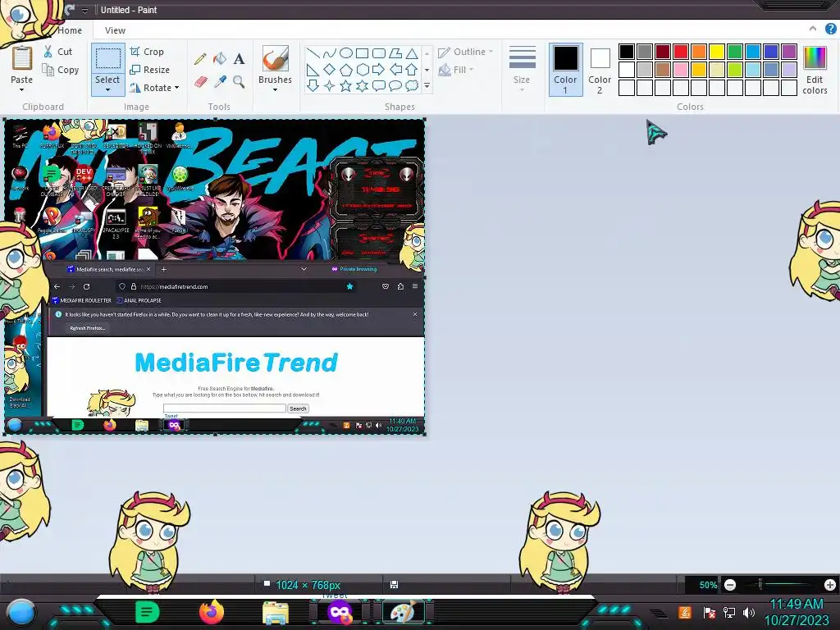Activate the Text tool
This screenshot has height=630, width=840.
click(239, 58)
